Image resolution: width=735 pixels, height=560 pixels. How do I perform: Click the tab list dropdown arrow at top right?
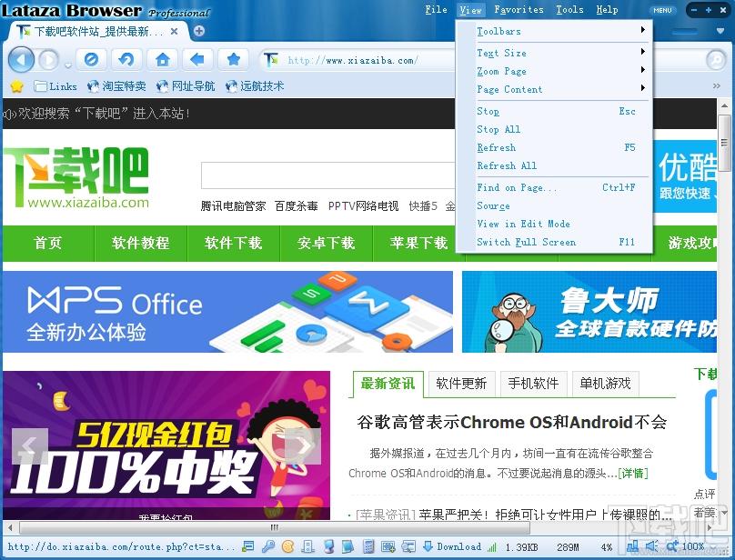[720, 31]
